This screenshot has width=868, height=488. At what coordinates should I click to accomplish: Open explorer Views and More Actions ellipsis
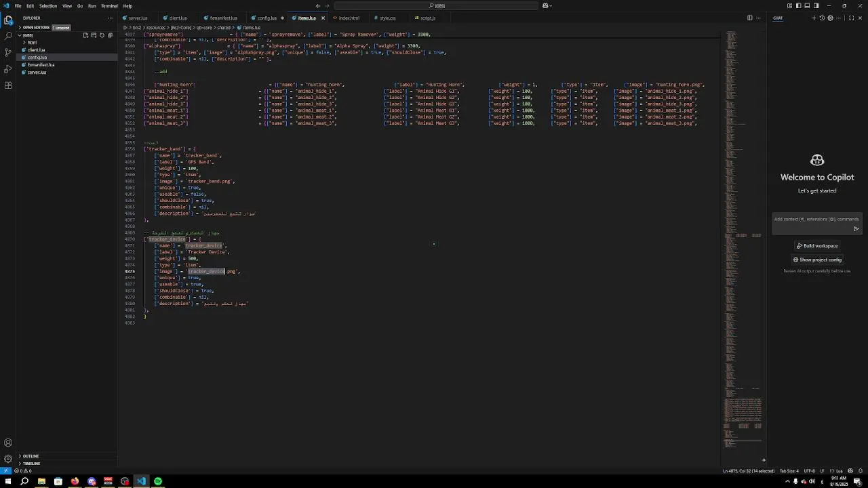click(x=111, y=18)
